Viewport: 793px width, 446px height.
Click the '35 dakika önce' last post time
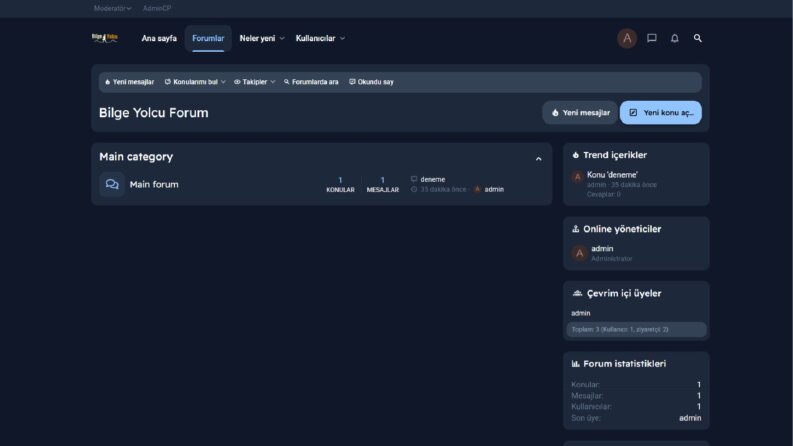point(443,189)
